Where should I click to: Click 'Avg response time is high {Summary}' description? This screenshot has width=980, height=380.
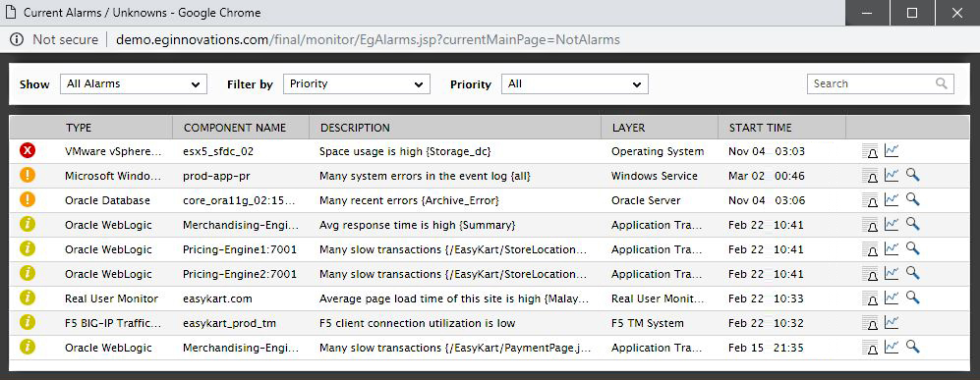coord(417,225)
